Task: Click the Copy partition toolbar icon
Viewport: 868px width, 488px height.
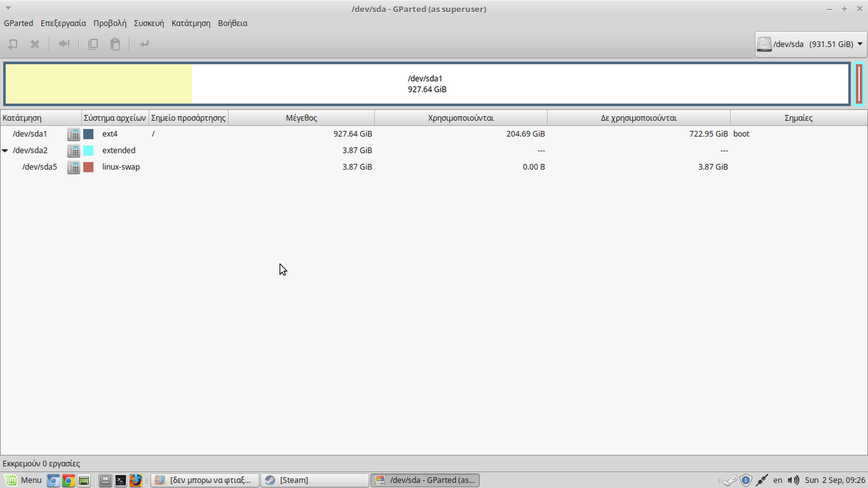Action: pyautogui.click(x=93, y=44)
